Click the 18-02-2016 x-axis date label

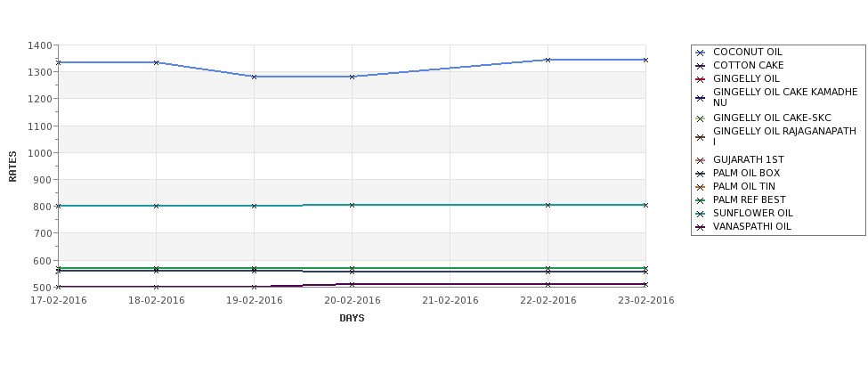click(156, 301)
